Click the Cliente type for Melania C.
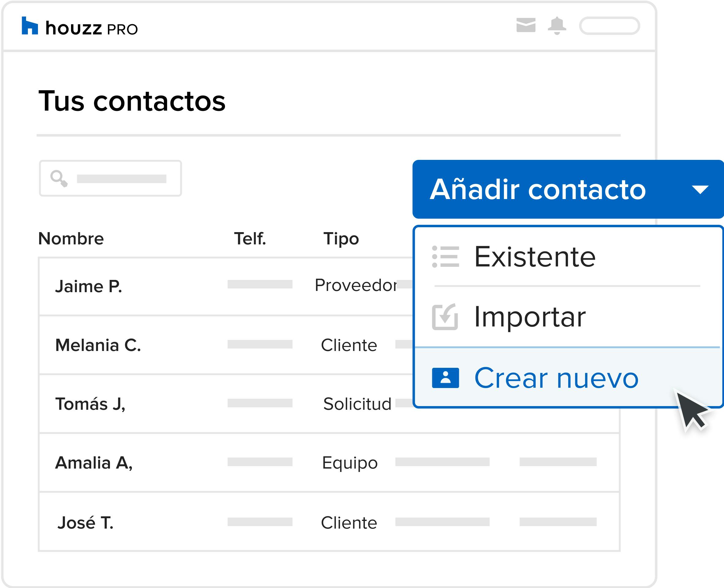 point(349,345)
